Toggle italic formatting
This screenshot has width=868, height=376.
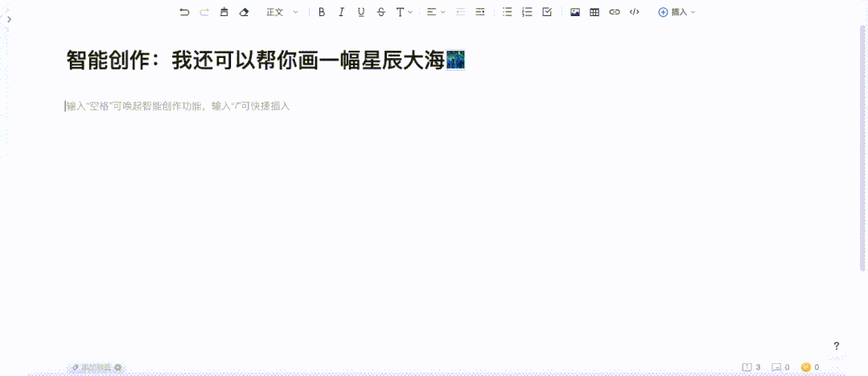[x=342, y=12]
